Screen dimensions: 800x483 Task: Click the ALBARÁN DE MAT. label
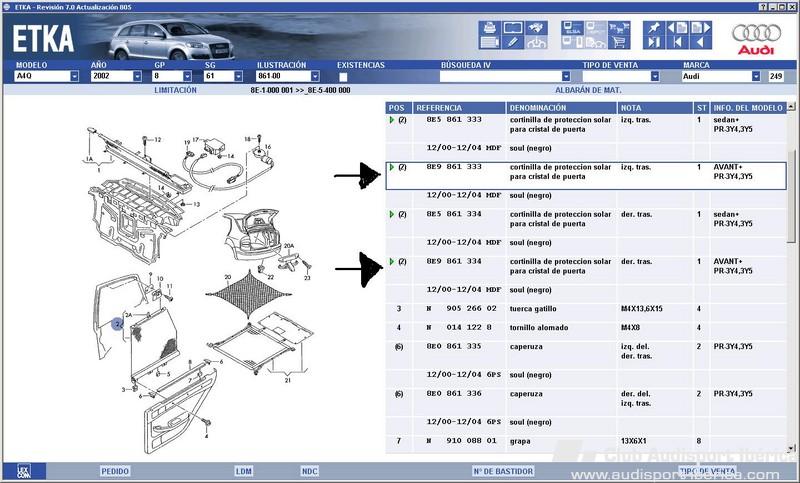tap(588, 90)
